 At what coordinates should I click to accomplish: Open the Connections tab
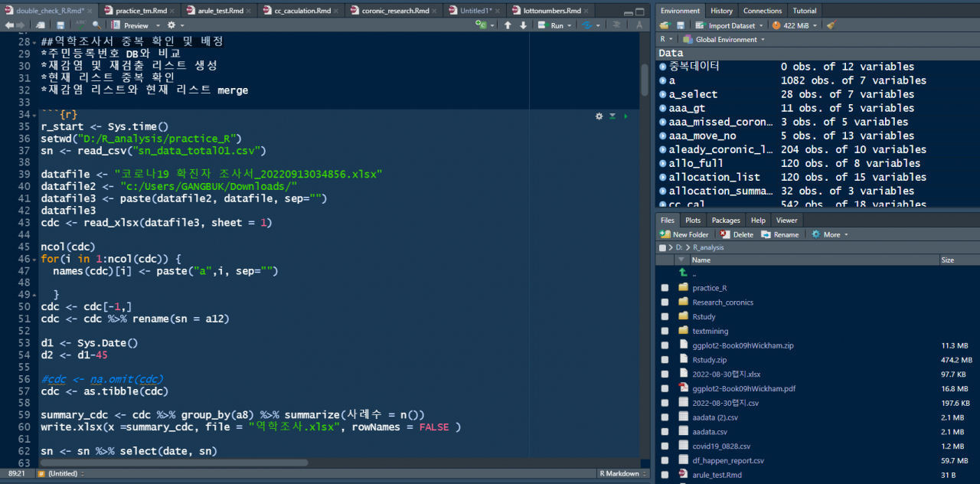click(763, 11)
